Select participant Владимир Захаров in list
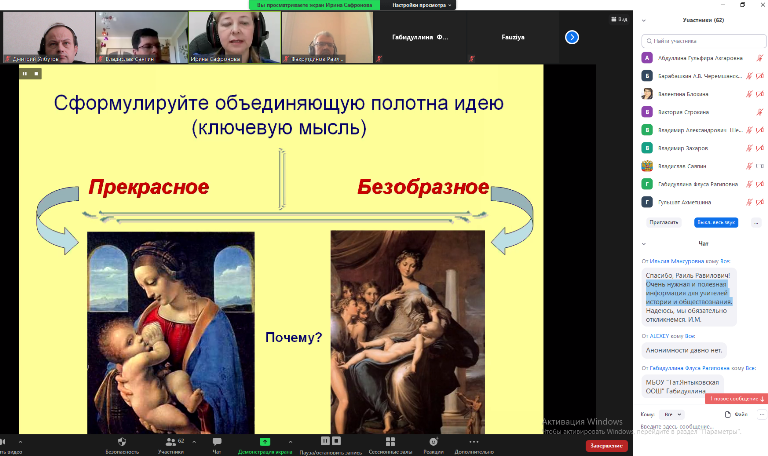Screen dimensions: 768x456 pos(703,148)
